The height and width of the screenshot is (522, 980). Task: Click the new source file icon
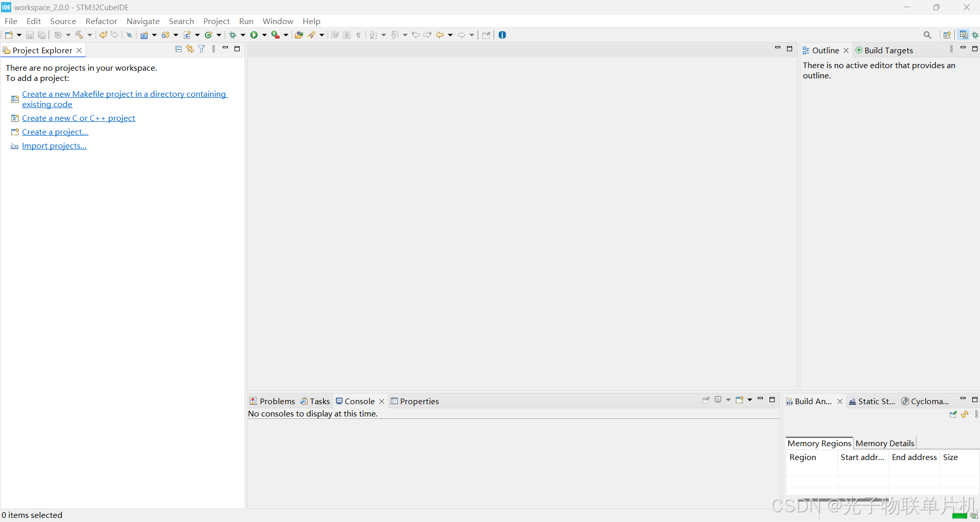click(x=187, y=35)
